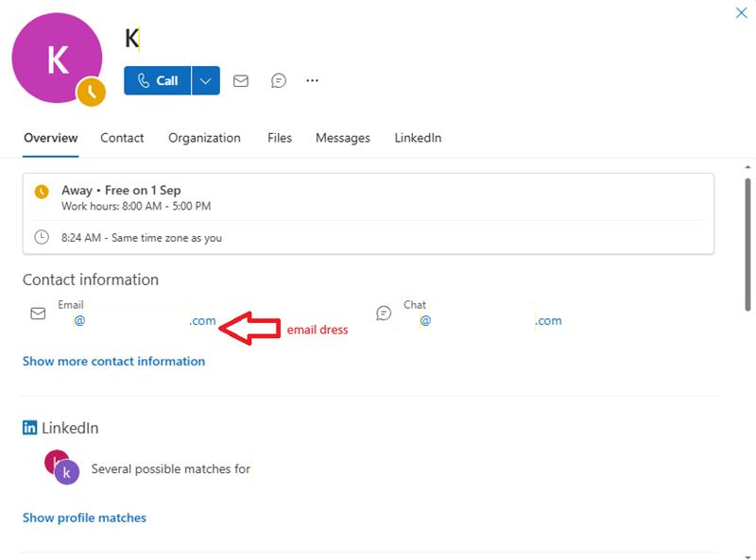Click "Work hours: 8:00 AM - 5:00 PM"
Viewport: 756px width, 560px height.
(136, 206)
